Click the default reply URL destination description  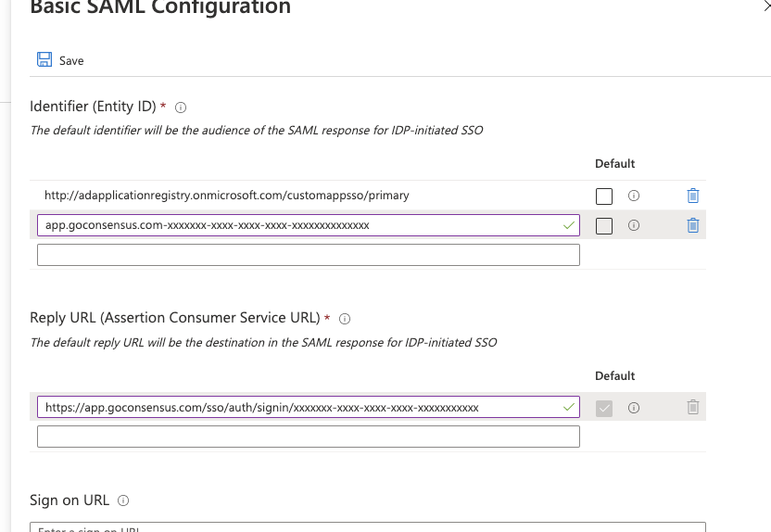(263, 343)
